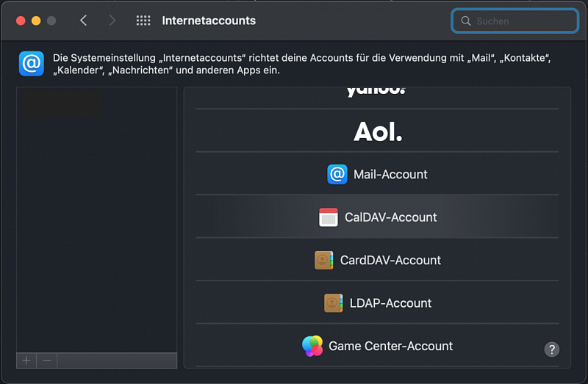Screen dimensions: 588x384
Task: Choose the partially visible Yahoo provider
Action: (x=377, y=98)
